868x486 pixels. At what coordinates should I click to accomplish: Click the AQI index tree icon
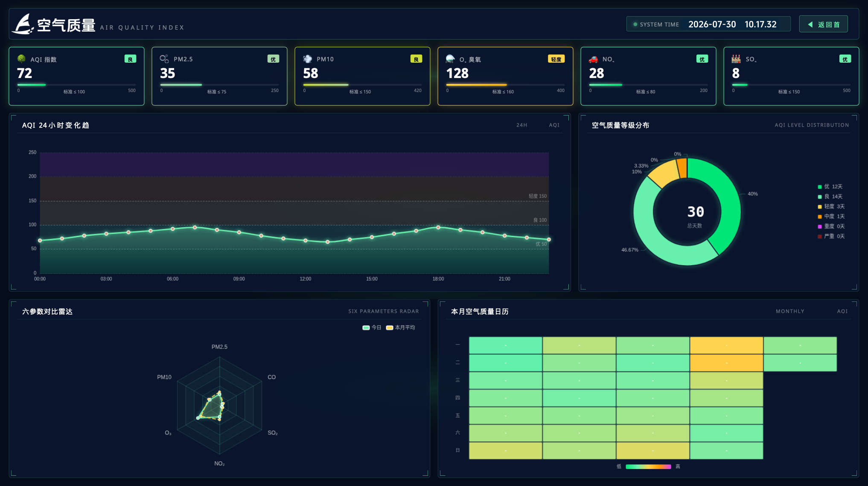point(21,59)
